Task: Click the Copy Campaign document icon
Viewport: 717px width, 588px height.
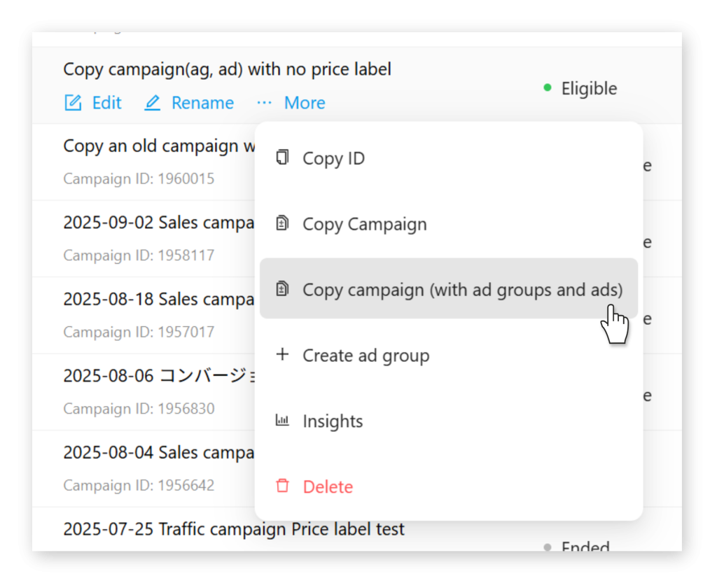Action: click(282, 224)
